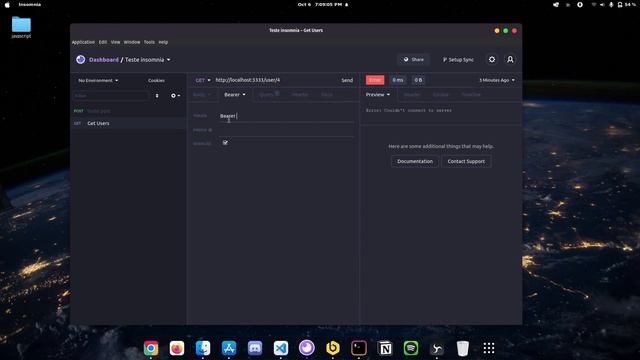
Task: Open Cookies manager
Action: [x=156, y=80]
